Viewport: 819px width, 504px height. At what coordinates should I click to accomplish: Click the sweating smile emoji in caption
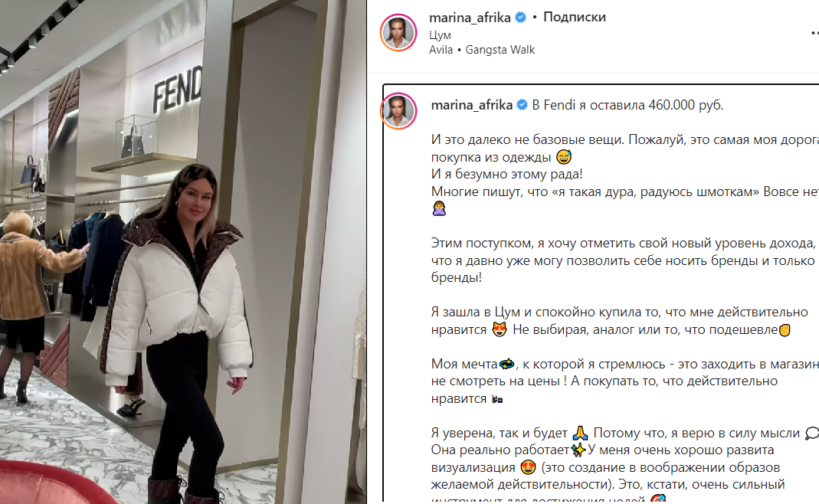(x=564, y=157)
